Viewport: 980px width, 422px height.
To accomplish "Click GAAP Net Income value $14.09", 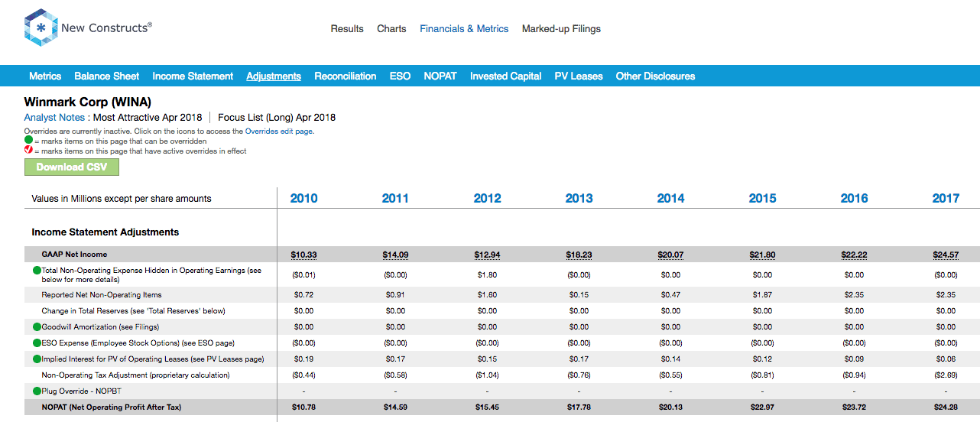I will pos(395,255).
